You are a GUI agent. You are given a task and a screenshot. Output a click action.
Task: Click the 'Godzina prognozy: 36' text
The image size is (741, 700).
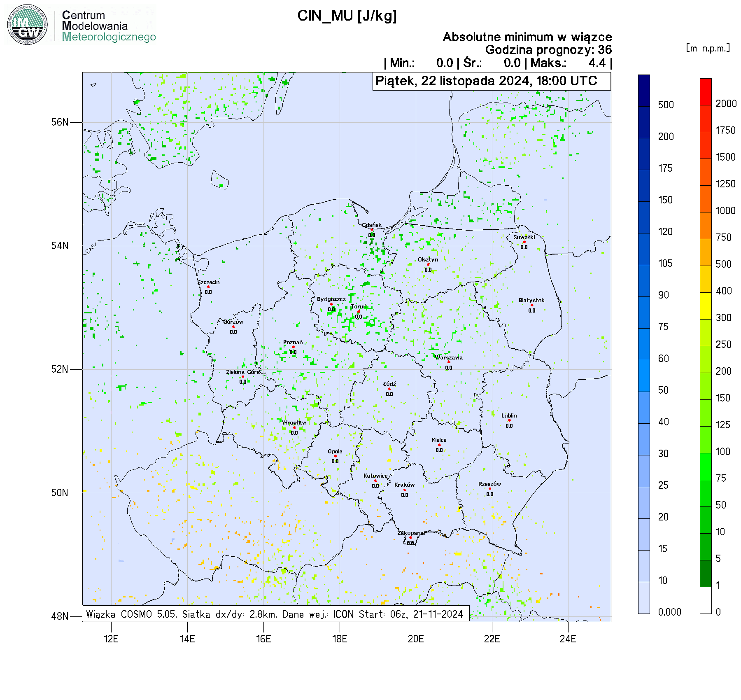(x=548, y=50)
